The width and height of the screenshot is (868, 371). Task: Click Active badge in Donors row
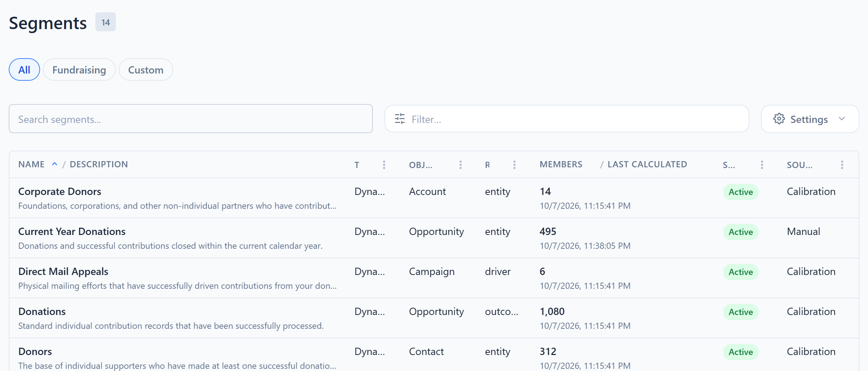click(741, 352)
